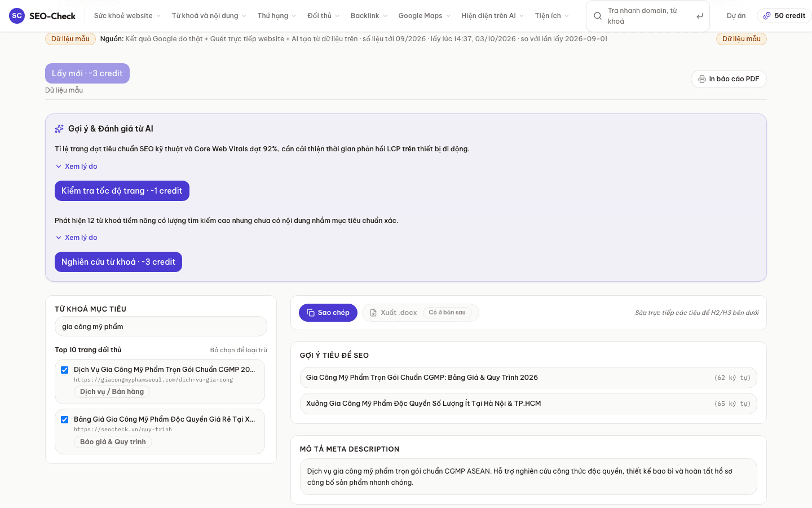The image size is (812, 508).
Task: Expand the Đối thủ menu
Action: click(x=324, y=16)
